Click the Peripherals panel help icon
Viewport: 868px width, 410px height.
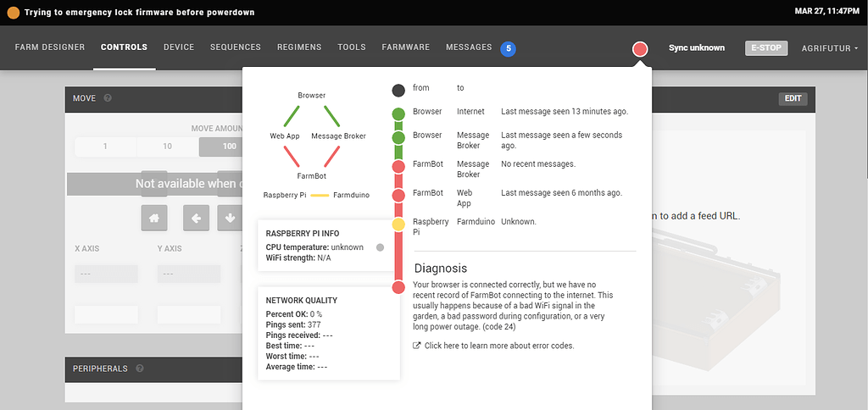click(140, 368)
